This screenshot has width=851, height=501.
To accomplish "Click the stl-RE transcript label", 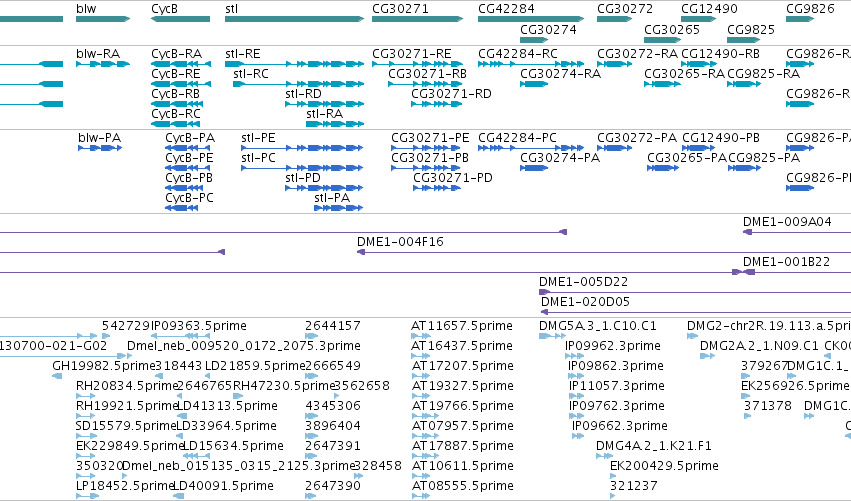I will (x=243, y=53).
